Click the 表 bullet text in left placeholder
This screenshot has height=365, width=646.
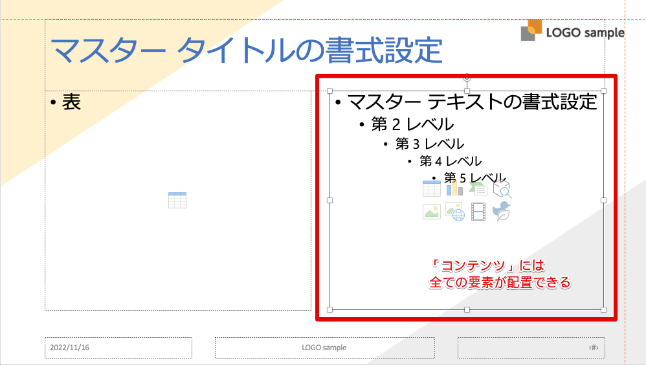point(71,102)
